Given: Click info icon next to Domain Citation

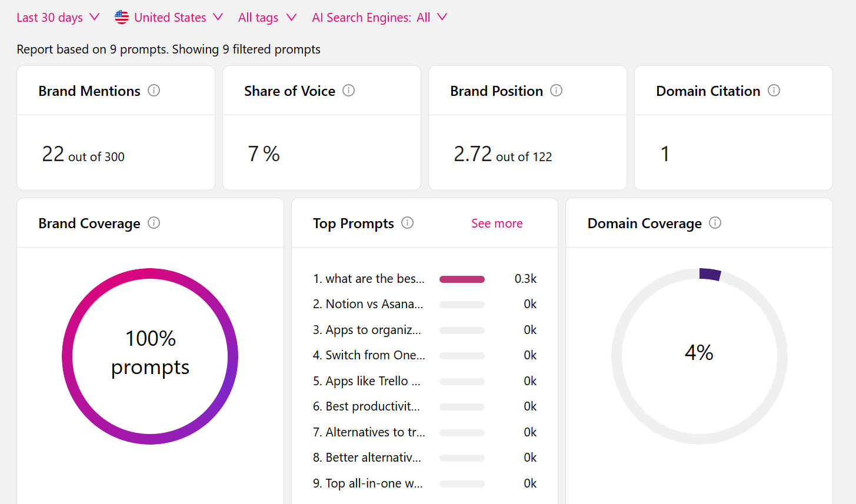Looking at the screenshot, I should point(774,91).
